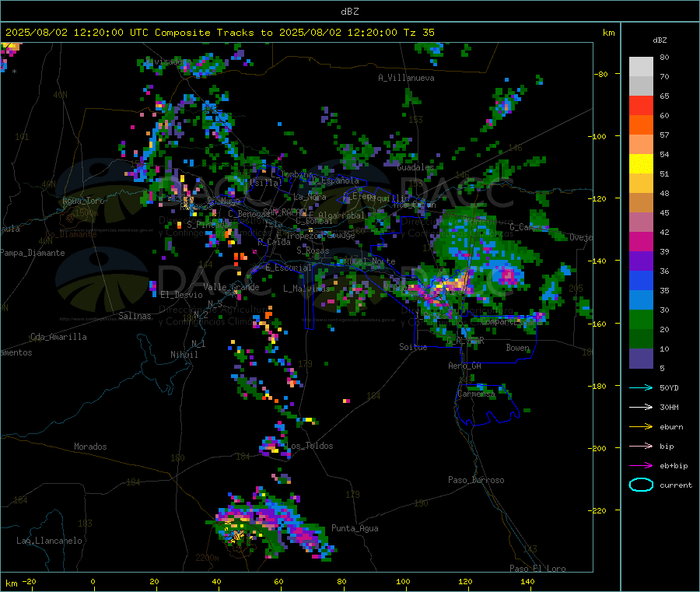Viewport: 700px width, 592px height.
Task: Select the red 60-65 dBZ swatch
Action: [641, 105]
